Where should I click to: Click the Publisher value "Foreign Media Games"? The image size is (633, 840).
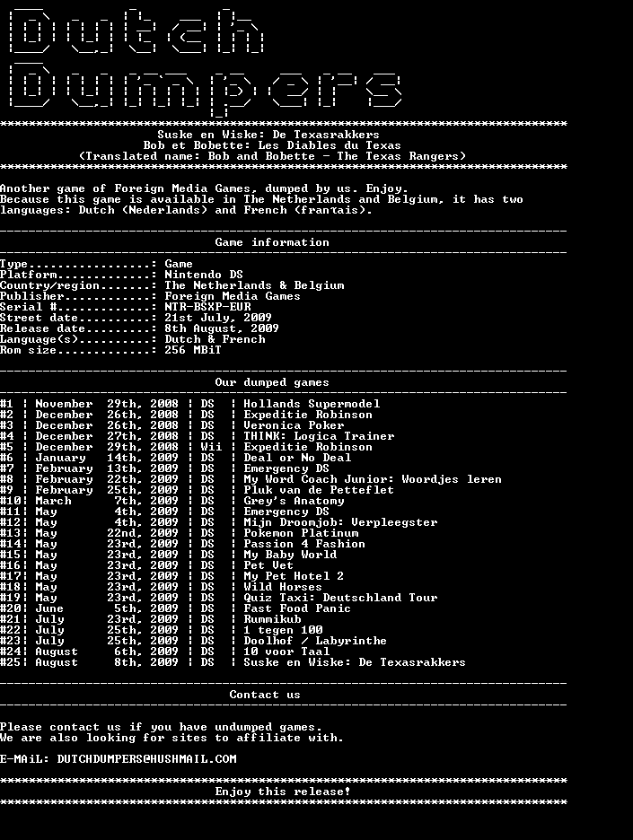(x=232, y=296)
